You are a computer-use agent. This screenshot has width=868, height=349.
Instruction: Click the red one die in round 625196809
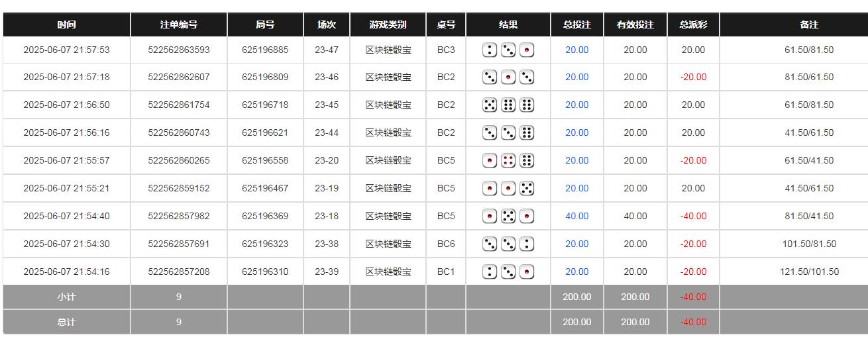click(508, 77)
